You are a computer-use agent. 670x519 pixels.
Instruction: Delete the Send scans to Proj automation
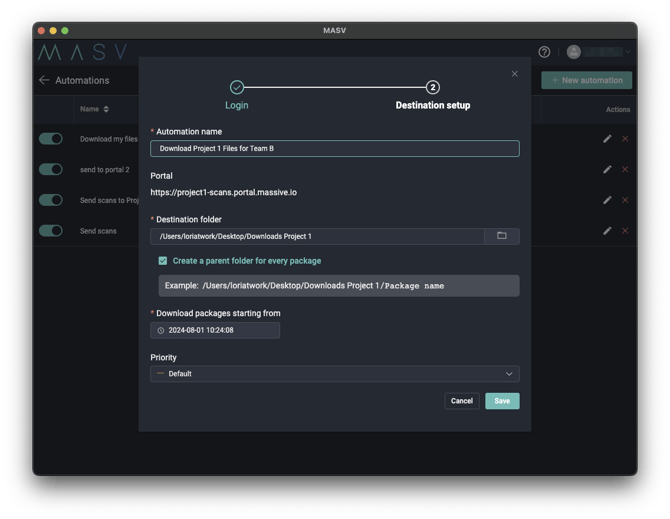click(x=625, y=200)
